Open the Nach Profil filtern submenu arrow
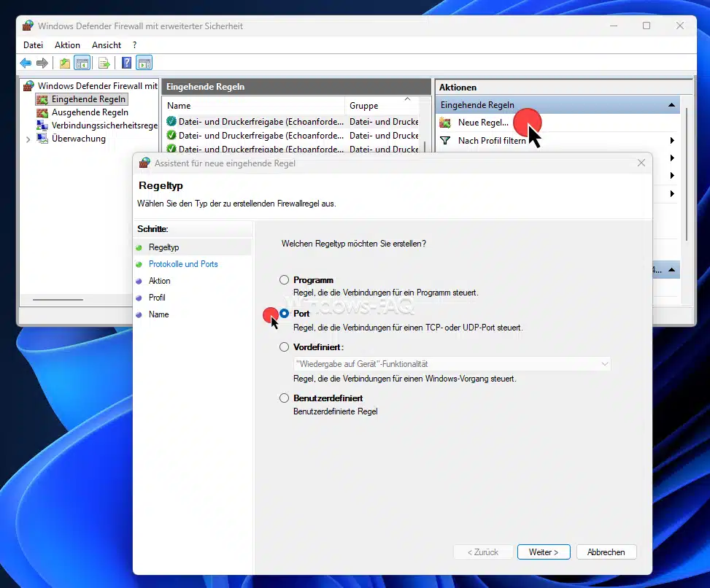 [x=672, y=141]
